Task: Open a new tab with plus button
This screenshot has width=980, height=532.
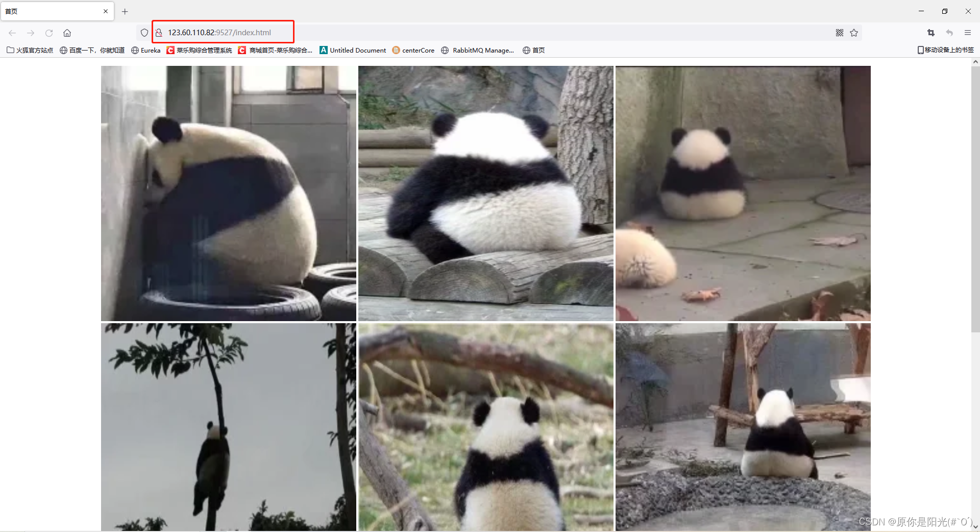Action: (125, 11)
